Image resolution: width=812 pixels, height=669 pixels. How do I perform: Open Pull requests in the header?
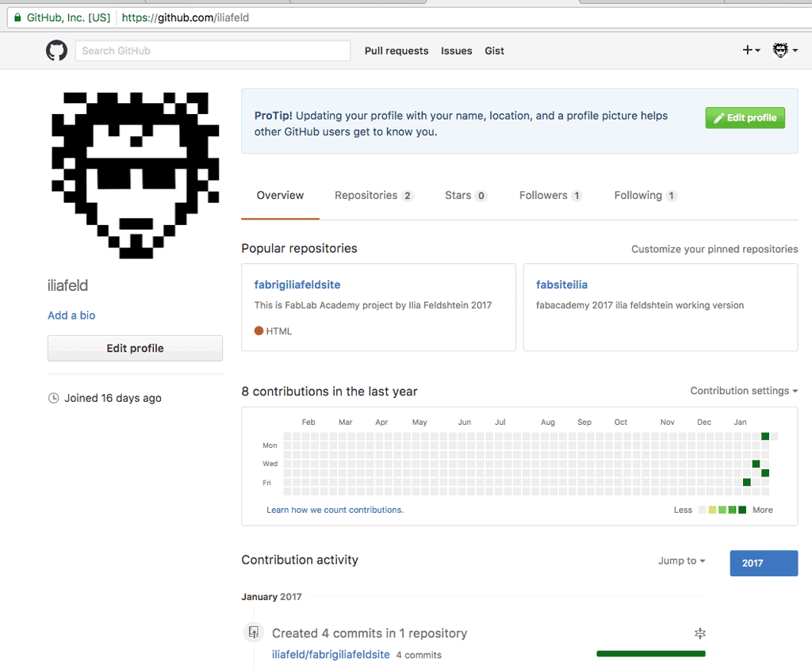point(396,51)
